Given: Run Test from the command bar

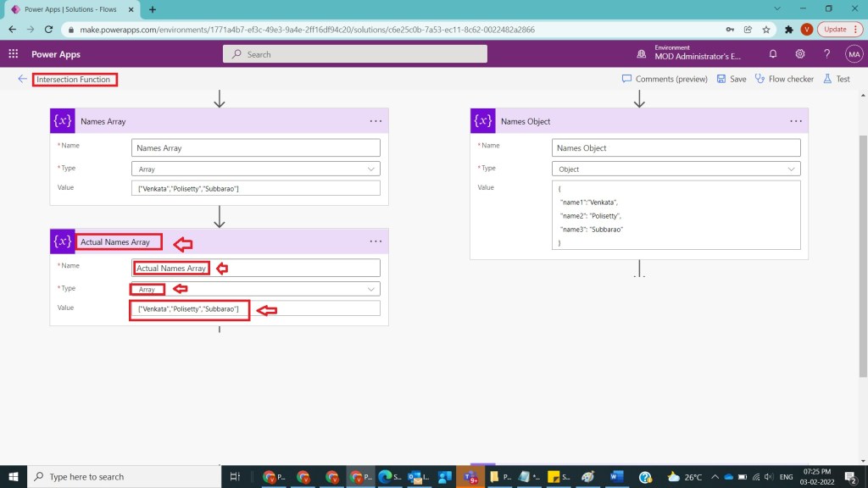Looking at the screenshot, I should point(836,79).
